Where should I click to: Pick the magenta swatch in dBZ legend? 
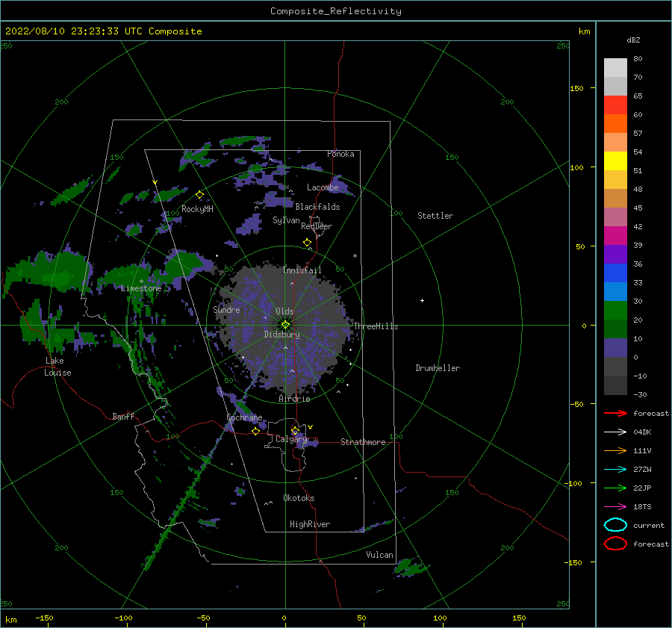[615, 235]
